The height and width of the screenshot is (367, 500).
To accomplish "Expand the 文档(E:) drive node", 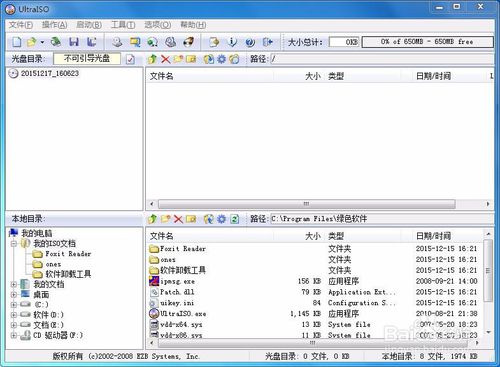I will [x=14, y=325].
